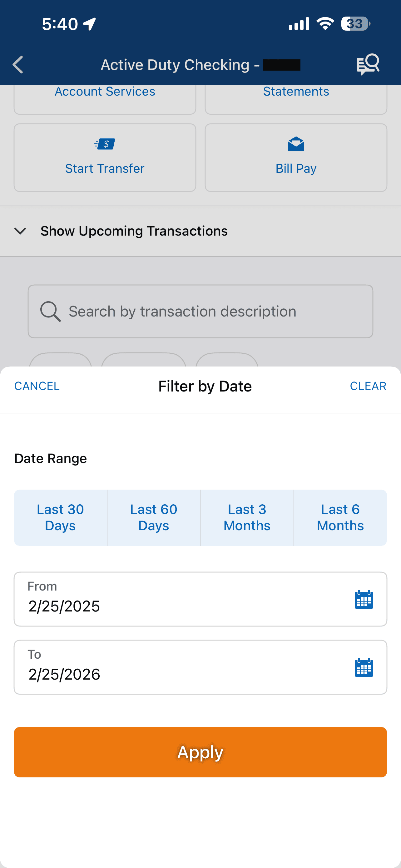Image resolution: width=401 pixels, height=868 pixels.
Task: Cancel the Filter by Date sheet
Action: (x=37, y=386)
